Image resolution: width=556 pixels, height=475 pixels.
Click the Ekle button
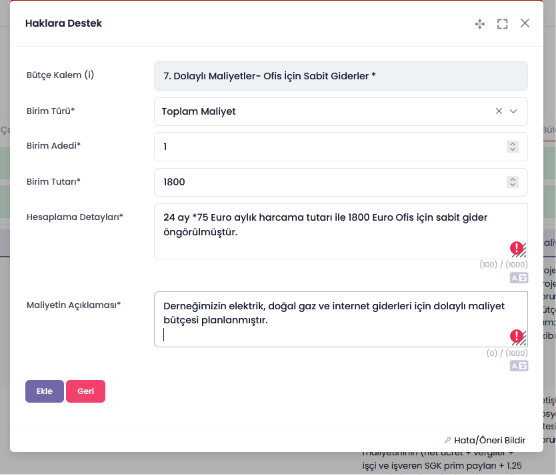pyautogui.click(x=44, y=391)
